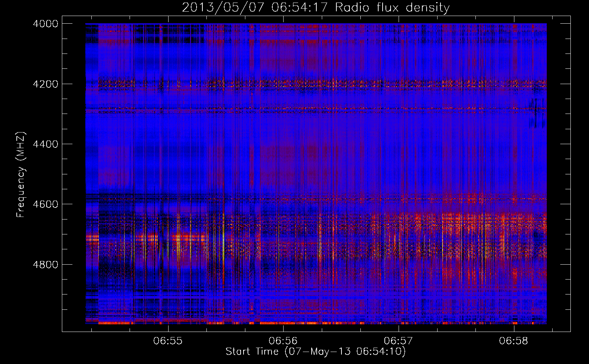Click the 4400 frequency axis label
This screenshot has width=589, height=364.
click(x=46, y=144)
